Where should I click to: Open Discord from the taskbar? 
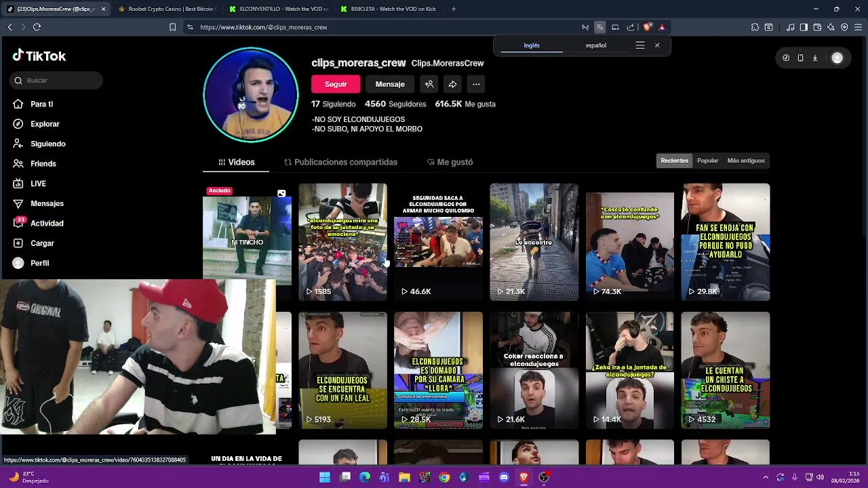(504, 477)
